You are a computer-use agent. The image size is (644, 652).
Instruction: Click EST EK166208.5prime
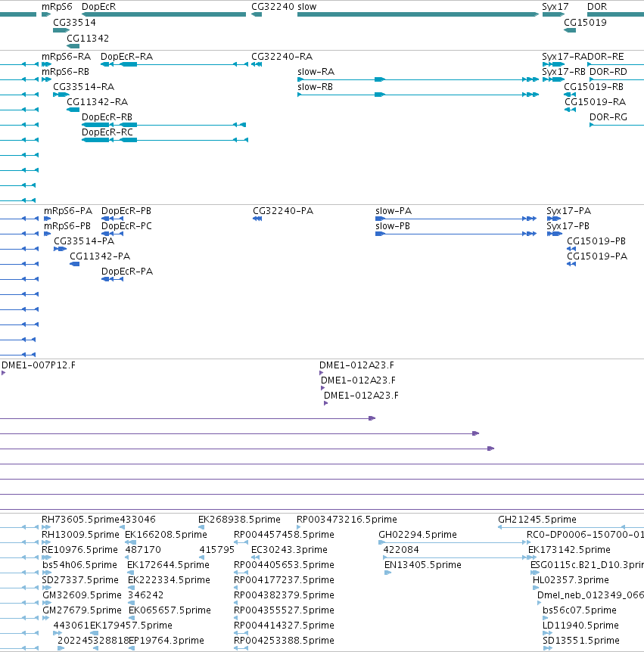(166, 535)
